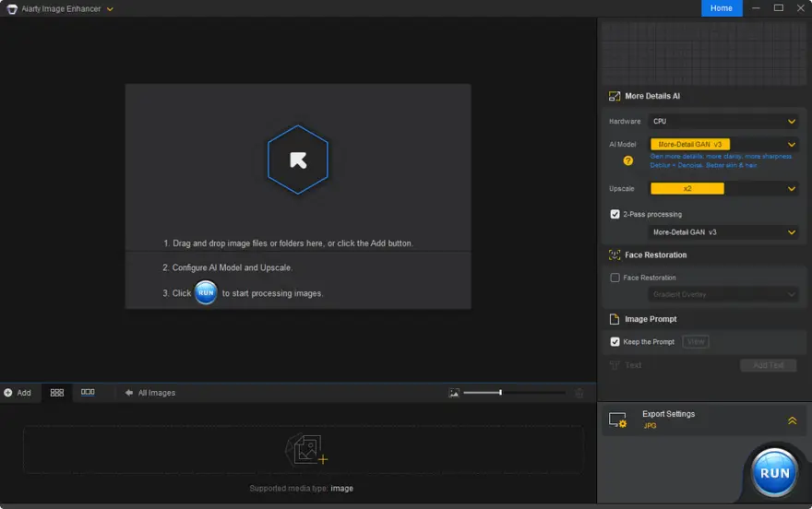
Task: Maximize the Aiarty window
Action: pyautogui.click(x=779, y=8)
